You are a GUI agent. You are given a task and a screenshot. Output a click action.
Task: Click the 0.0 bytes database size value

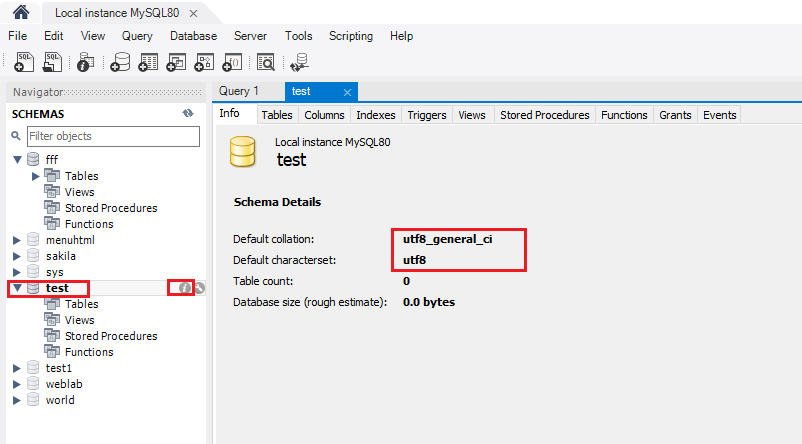[429, 302]
